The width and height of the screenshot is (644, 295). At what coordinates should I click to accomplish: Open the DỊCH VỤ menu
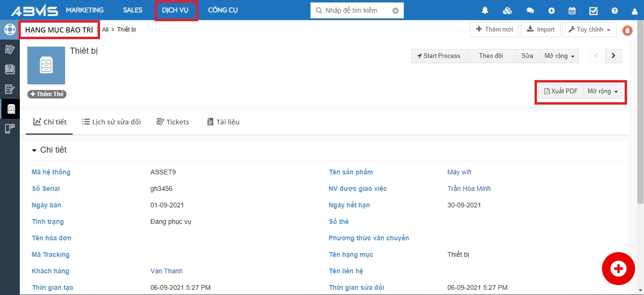[175, 10]
